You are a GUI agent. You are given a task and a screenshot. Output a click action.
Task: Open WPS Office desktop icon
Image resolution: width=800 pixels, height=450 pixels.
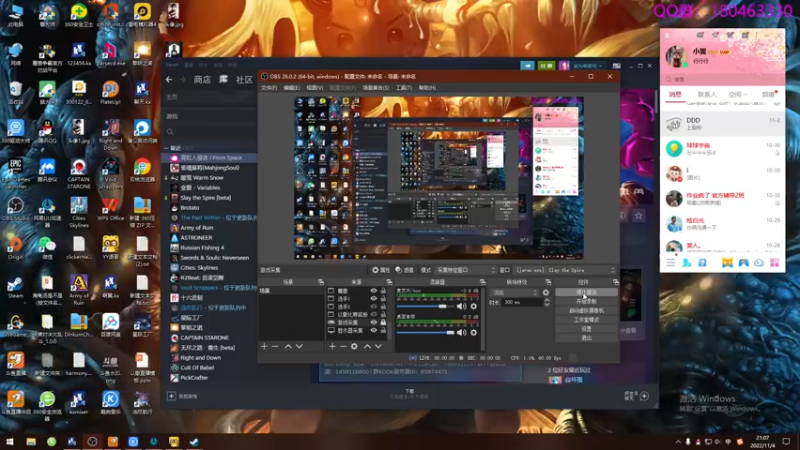pos(110,209)
